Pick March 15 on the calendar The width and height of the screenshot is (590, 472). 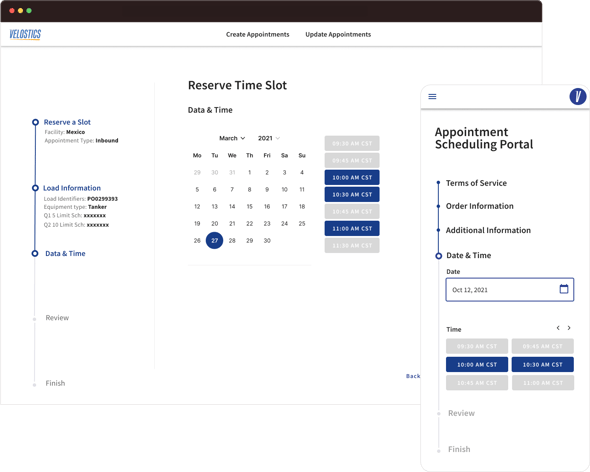click(x=249, y=207)
